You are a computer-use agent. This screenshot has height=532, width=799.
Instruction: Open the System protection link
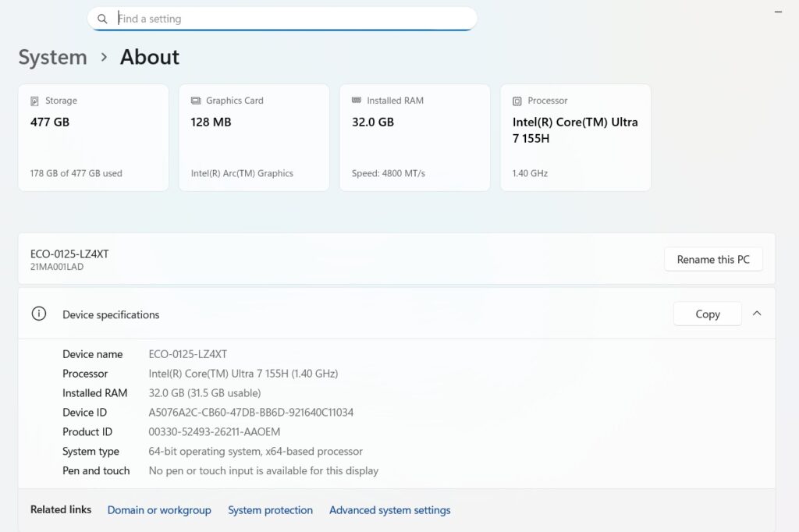(x=270, y=510)
